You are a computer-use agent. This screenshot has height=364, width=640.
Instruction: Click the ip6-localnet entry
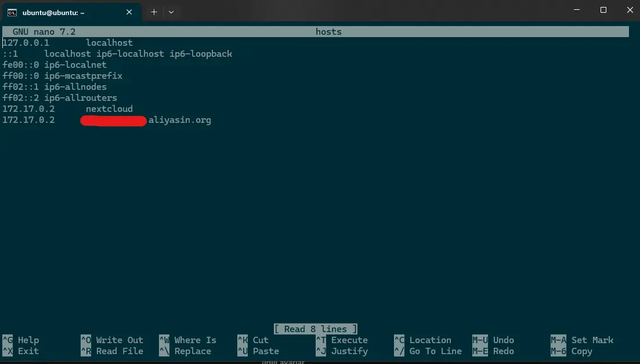[x=75, y=65]
